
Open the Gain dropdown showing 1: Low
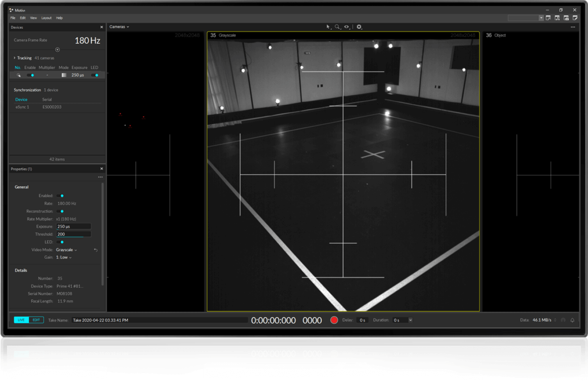tap(63, 257)
